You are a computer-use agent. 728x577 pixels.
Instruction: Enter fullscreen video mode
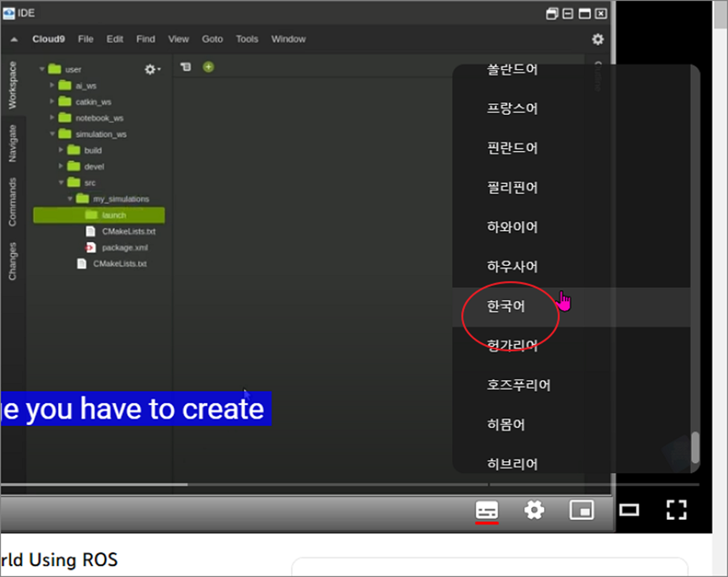coord(676,511)
